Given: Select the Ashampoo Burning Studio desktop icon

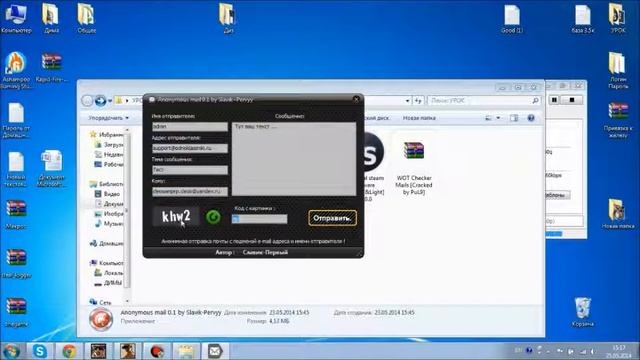Looking at the screenshot, I should [16, 70].
